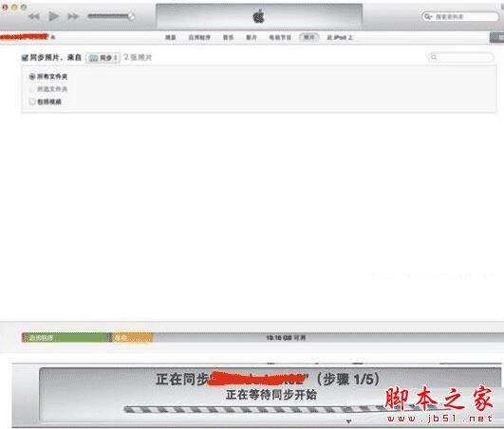
Task: Eject the device next to its name
Action: coord(53,37)
